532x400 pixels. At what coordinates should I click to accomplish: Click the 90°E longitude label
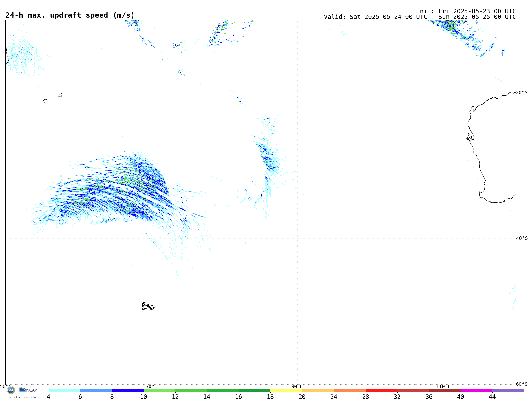tap(297, 386)
